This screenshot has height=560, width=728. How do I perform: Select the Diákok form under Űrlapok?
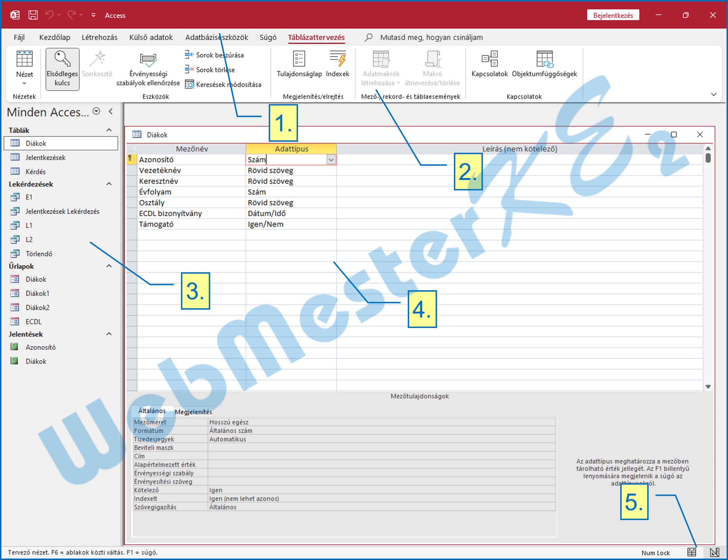click(x=61, y=279)
